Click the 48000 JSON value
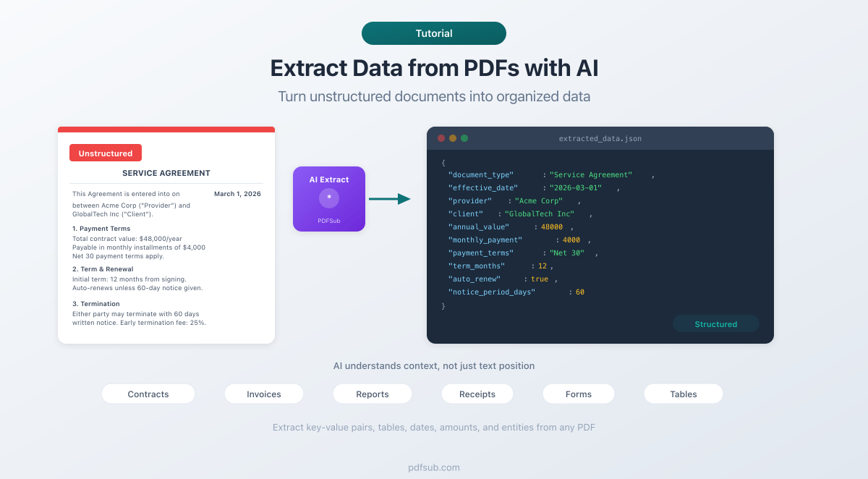Viewport: 868px width, 479px height. pos(552,226)
